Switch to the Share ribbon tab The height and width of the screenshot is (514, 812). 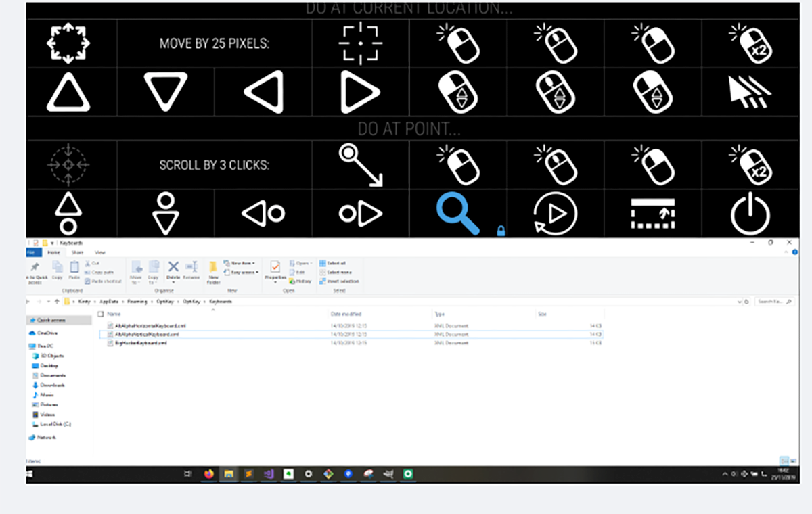(x=77, y=252)
